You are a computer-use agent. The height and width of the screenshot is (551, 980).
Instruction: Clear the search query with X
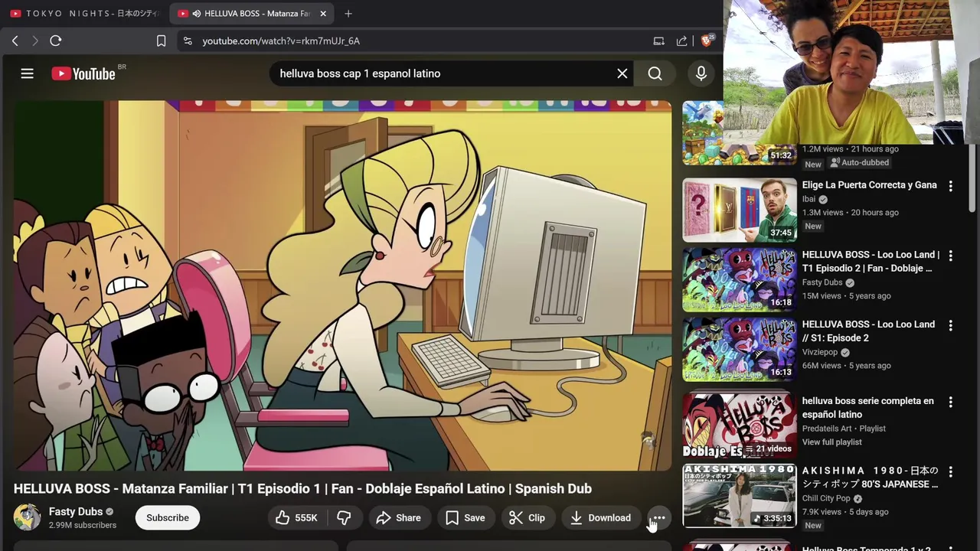click(622, 73)
